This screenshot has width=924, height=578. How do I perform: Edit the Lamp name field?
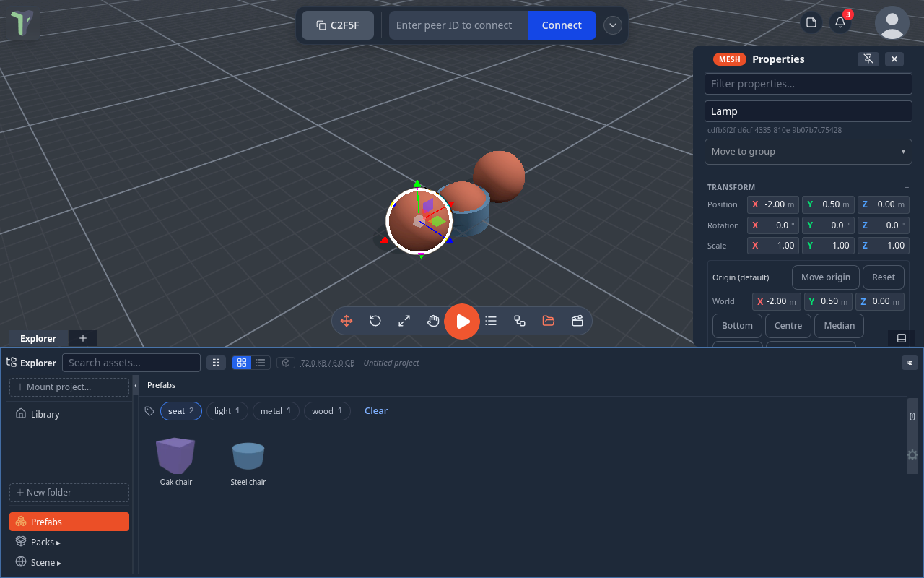tap(808, 111)
